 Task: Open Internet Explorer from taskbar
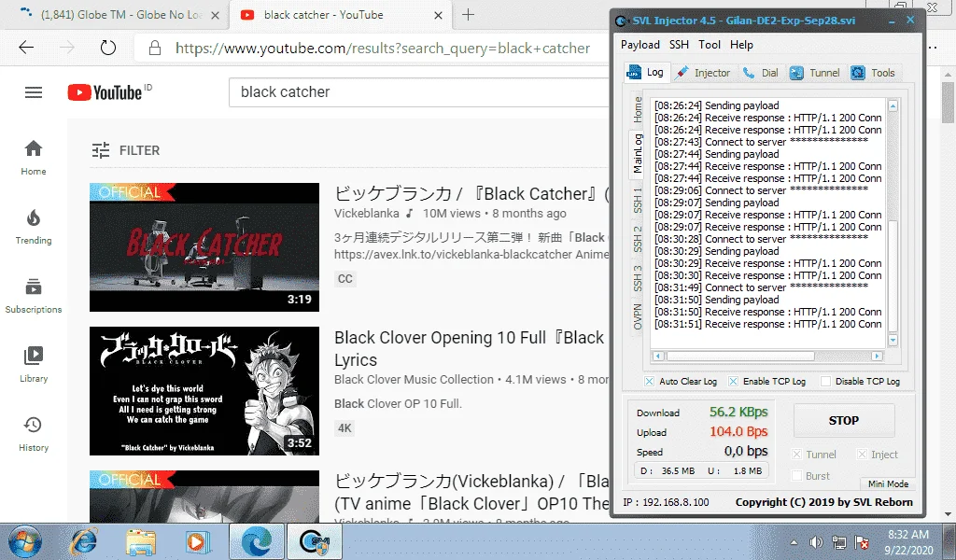tap(83, 541)
